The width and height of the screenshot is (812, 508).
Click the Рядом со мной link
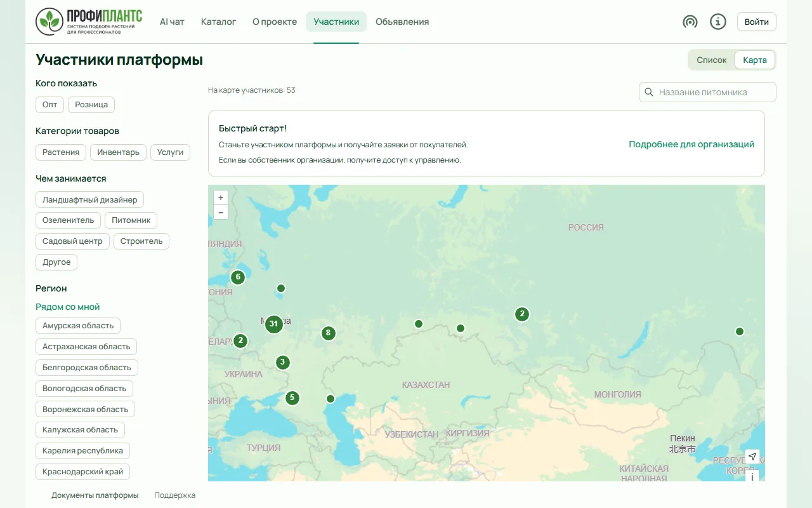click(68, 307)
